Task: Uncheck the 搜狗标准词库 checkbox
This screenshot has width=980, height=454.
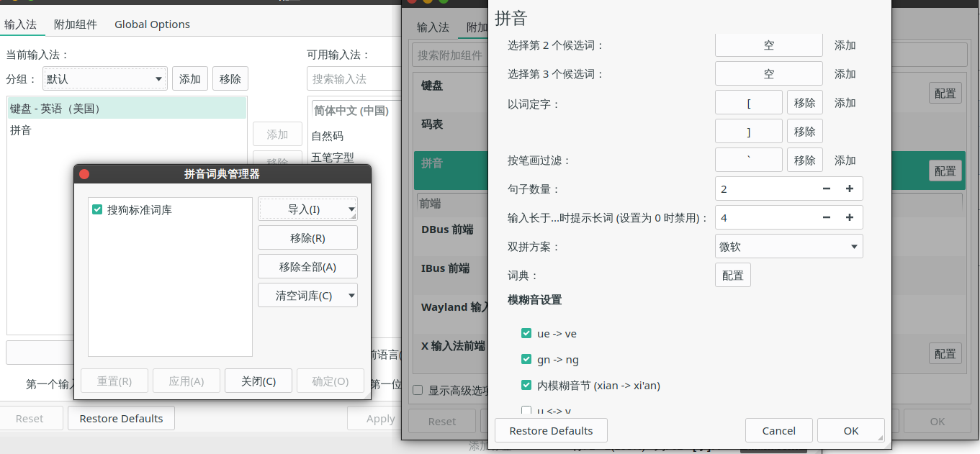Action: coord(97,210)
